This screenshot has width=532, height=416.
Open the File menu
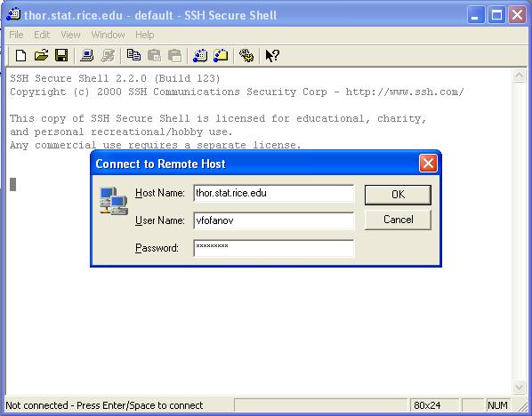[x=16, y=35]
